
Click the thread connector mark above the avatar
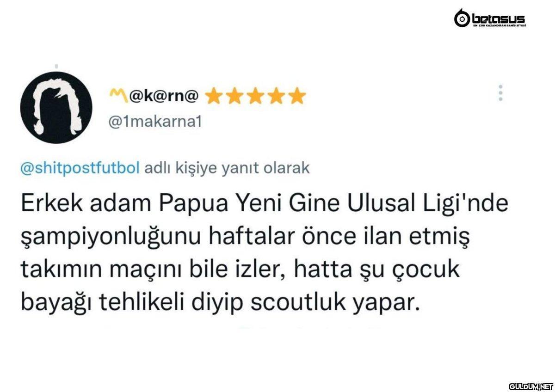(x=56, y=66)
